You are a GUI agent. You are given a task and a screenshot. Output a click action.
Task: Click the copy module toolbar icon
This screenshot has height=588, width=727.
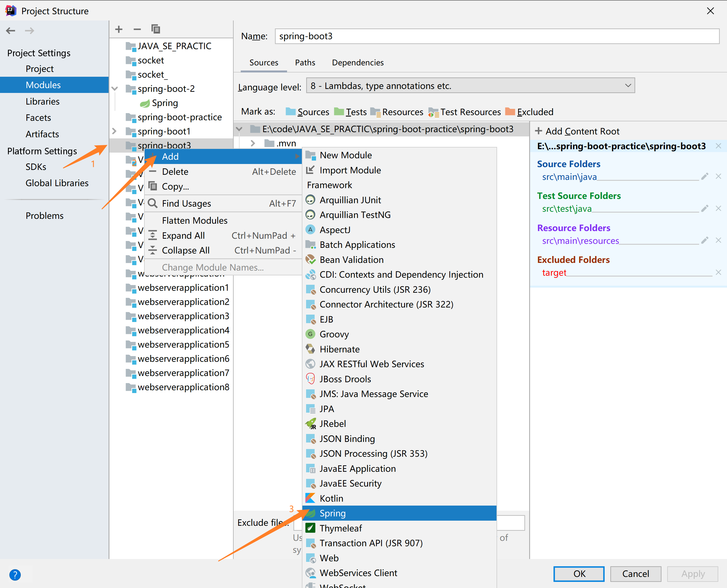155,29
